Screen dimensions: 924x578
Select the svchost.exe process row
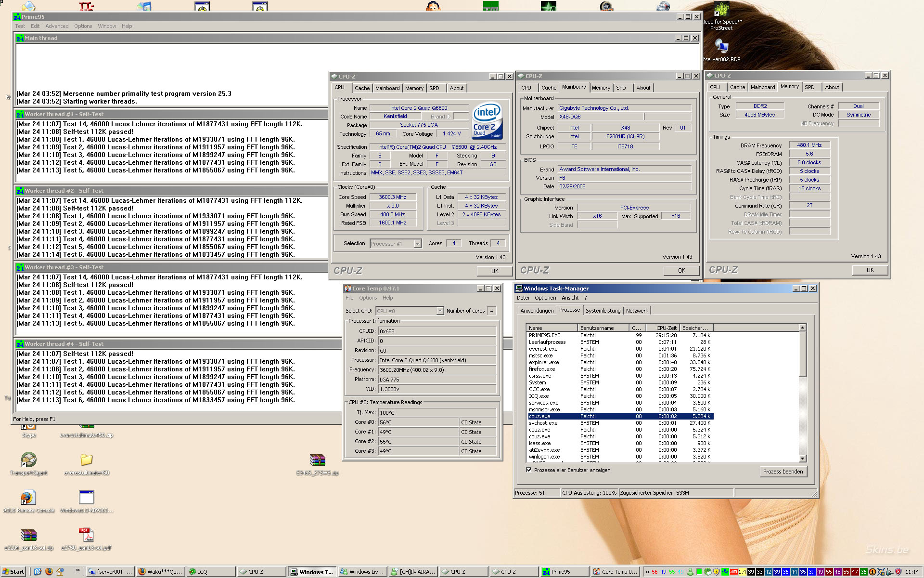click(x=619, y=423)
